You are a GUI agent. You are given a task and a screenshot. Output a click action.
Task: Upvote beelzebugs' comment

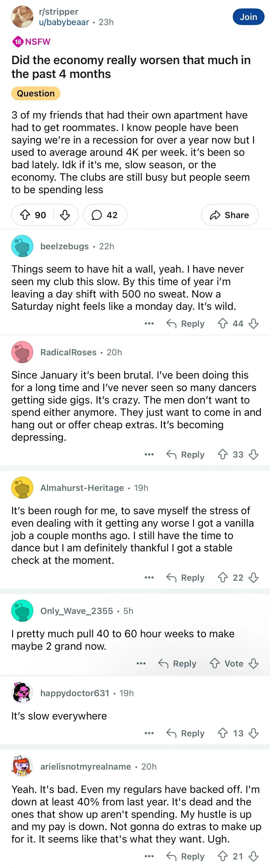223,324
